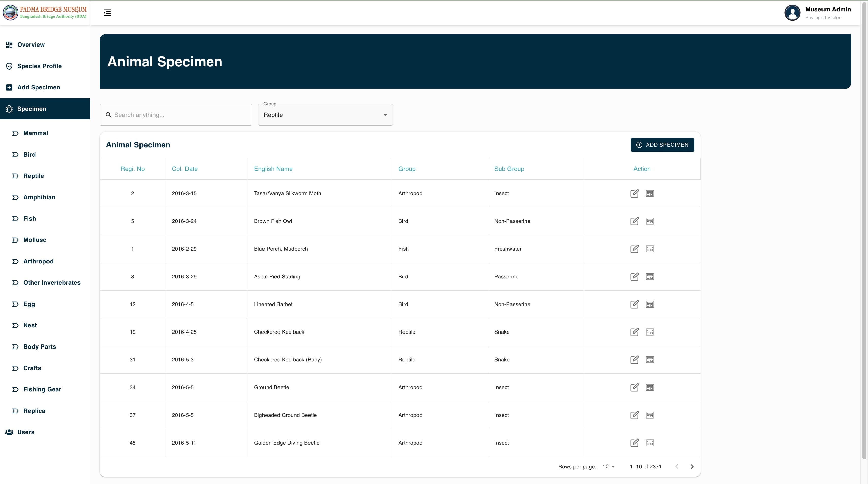Open the Group dropdown showing Reptile
Screen dimensions: 868x484
[325, 115]
